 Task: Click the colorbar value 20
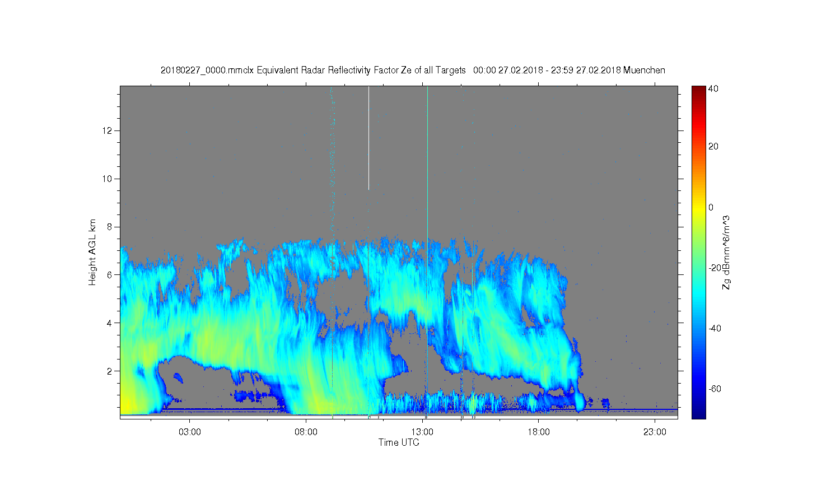tap(713, 147)
